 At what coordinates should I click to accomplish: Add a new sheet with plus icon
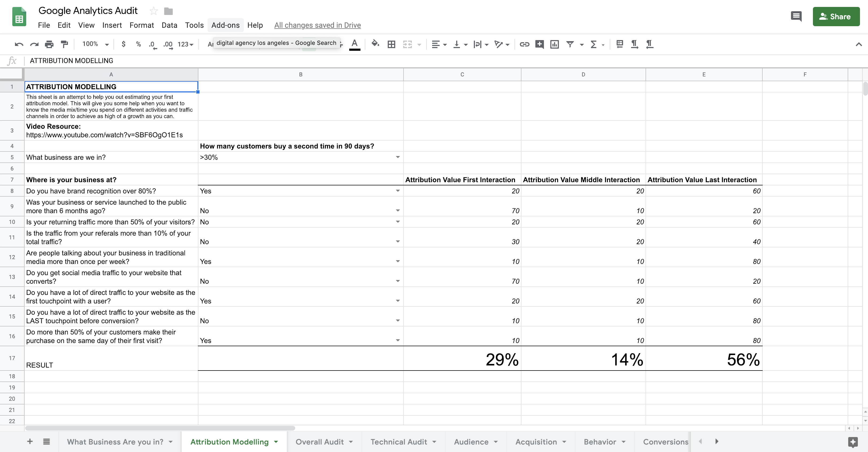tap(30, 441)
